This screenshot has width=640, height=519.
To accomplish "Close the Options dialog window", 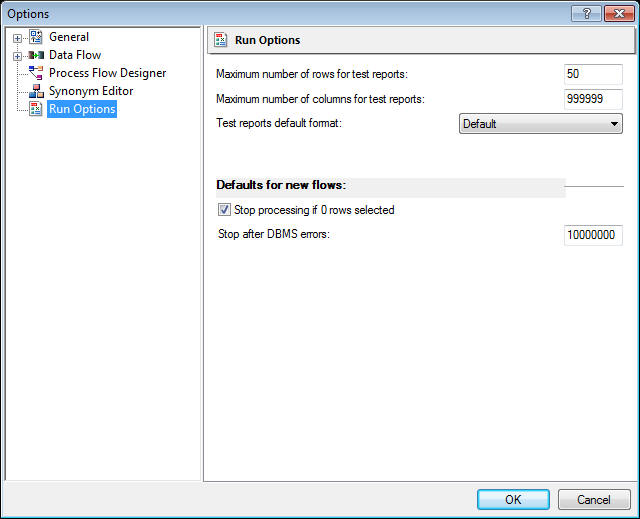I will pyautogui.click(x=619, y=13).
